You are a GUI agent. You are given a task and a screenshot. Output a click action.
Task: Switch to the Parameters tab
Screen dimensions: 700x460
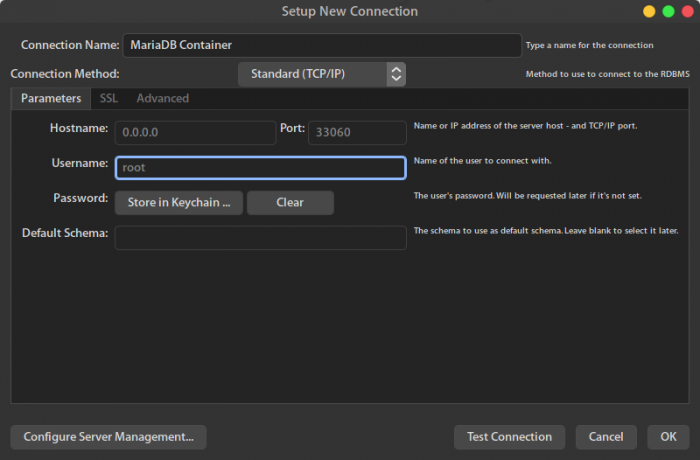(x=50, y=98)
